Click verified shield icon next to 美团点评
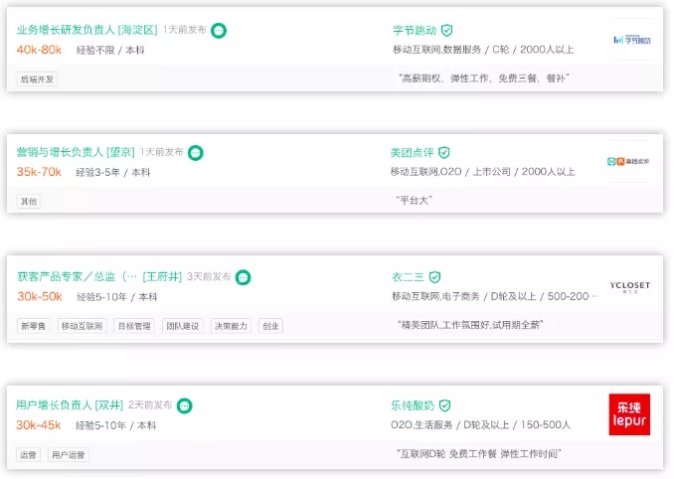The image size is (677, 479). tap(444, 153)
